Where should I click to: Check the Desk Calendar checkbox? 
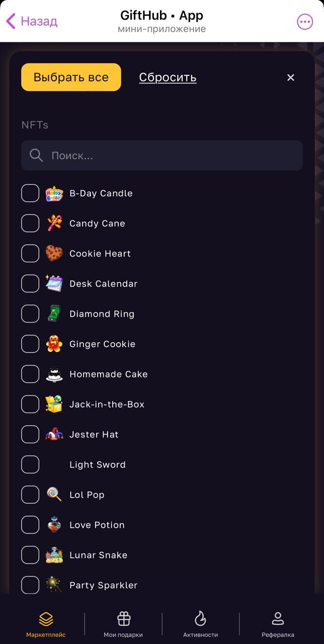(x=30, y=284)
